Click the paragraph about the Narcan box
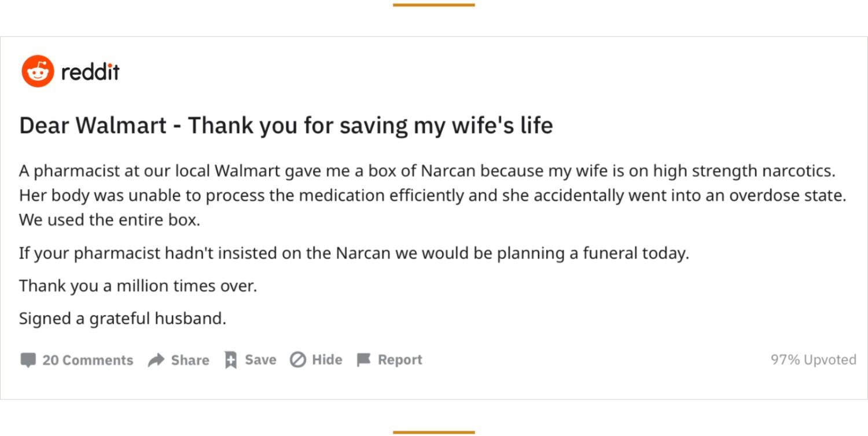The width and height of the screenshot is (868, 436). 433,195
